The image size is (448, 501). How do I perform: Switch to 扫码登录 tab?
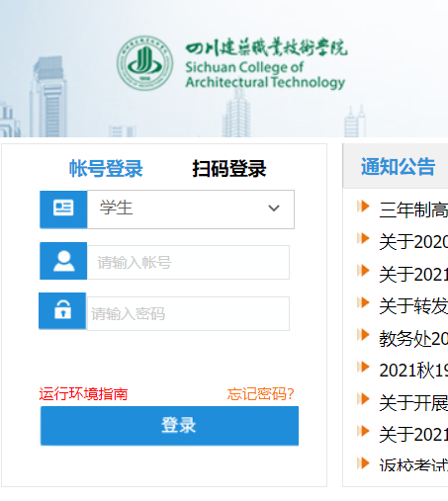(x=229, y=169)
